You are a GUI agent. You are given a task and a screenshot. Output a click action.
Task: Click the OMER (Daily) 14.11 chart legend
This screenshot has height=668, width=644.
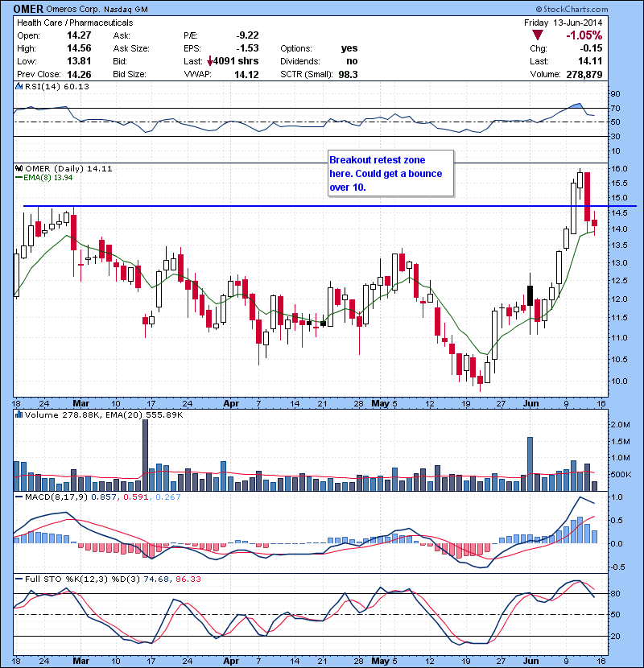68,168
